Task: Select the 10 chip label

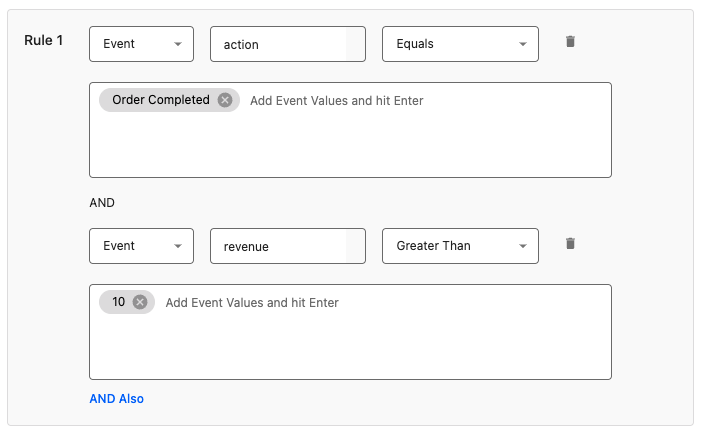Action: pos(119,302)
